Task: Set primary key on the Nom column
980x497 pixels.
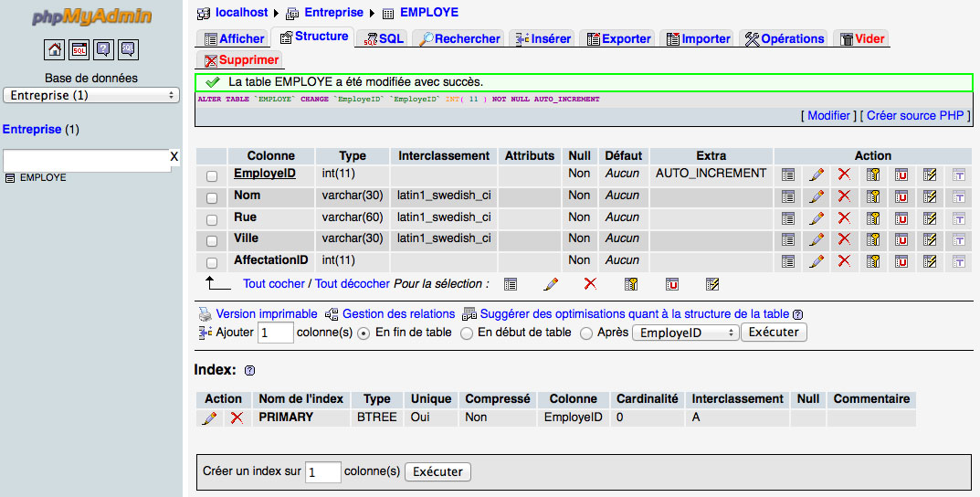Action: pos(873,196)
